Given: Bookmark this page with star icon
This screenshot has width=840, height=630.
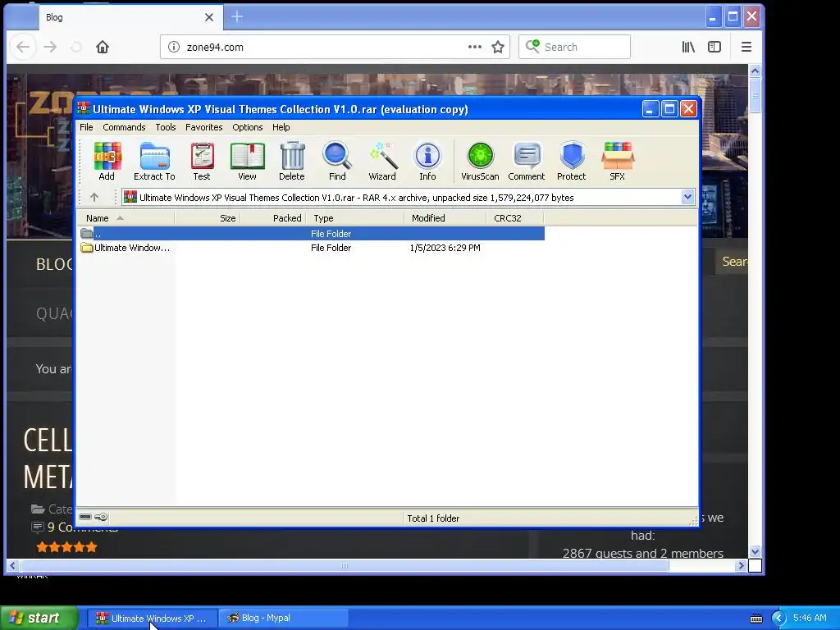Looking at the screenshot, I should (498, 47).
